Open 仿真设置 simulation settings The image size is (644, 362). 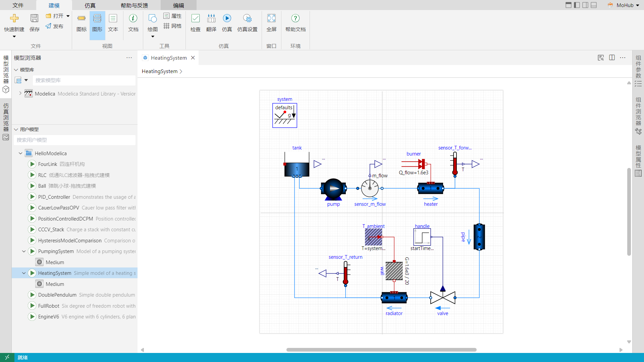click(x=247, y=23)
